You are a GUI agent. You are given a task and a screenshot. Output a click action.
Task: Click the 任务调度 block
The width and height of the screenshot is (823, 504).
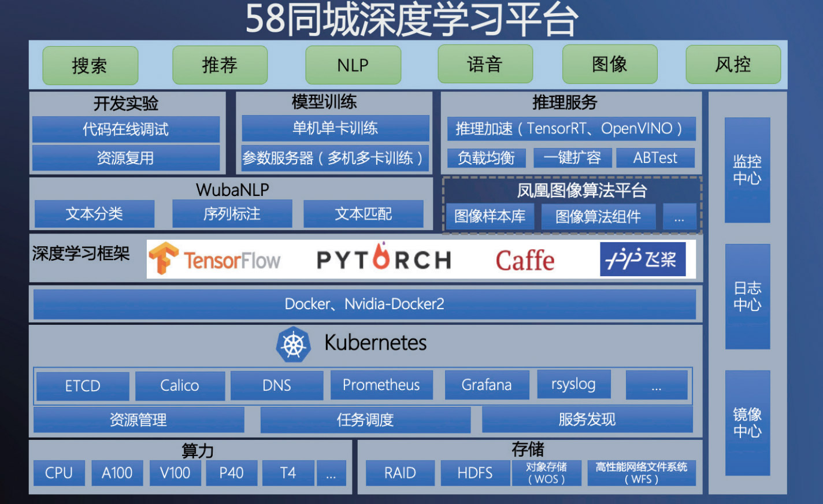point(365,420)
